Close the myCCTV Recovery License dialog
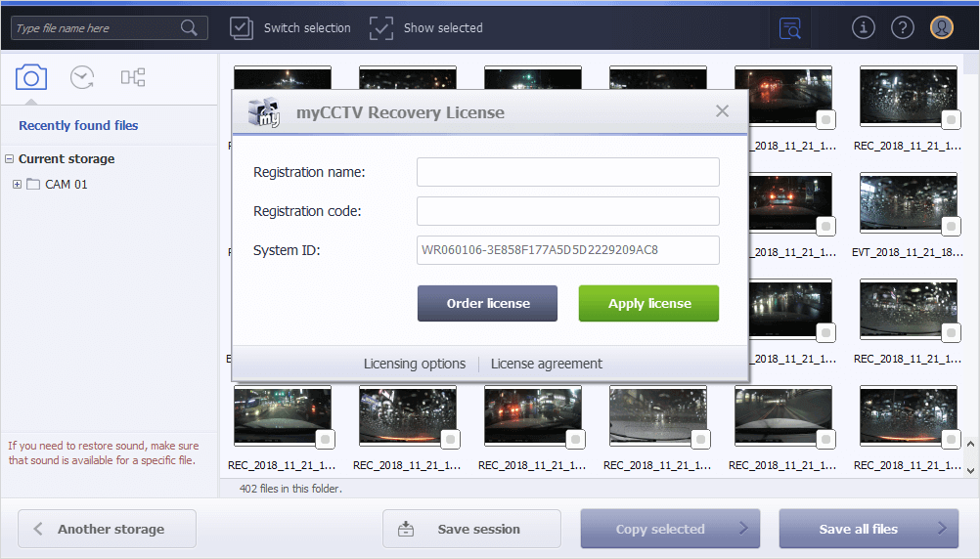This screenshot has width=980, height=559. 723,111
